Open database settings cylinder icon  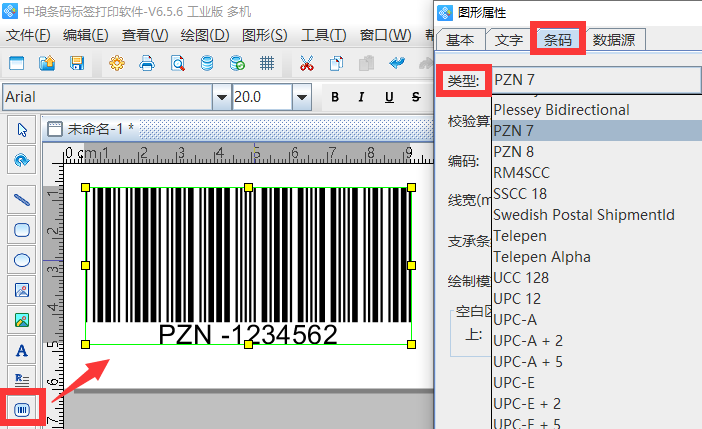207,64
